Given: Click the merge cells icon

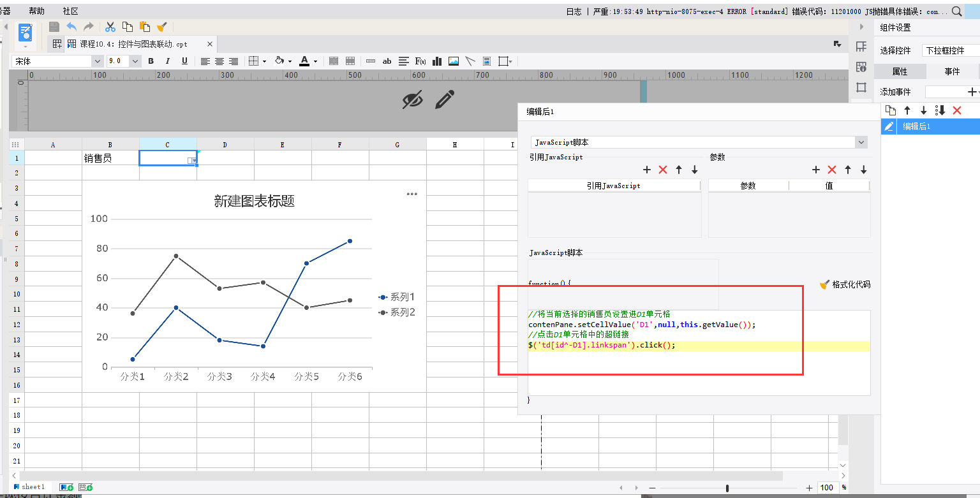Looking at the screenshot, I should click(x=334, y=61).
